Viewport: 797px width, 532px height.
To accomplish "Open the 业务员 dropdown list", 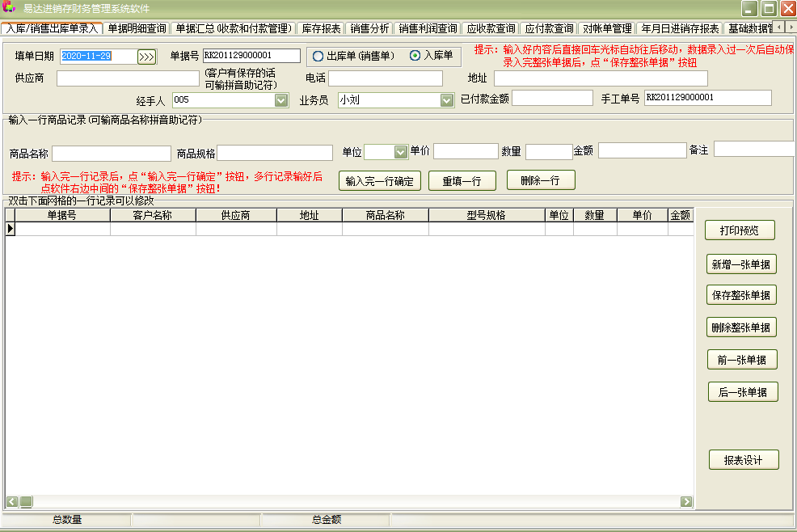I will pyautogui.click(x=446, y=100).
